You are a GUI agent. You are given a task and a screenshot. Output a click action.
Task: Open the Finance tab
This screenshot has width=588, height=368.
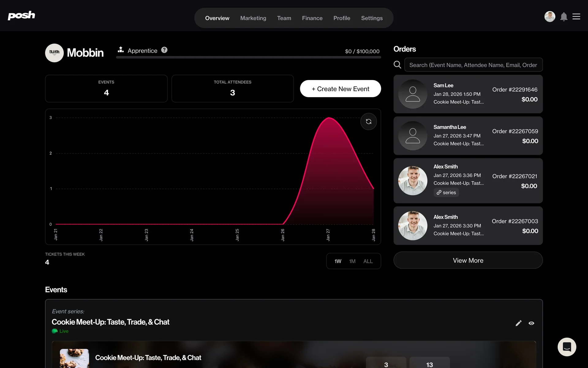pyautogui.click(x=312, y=18)
